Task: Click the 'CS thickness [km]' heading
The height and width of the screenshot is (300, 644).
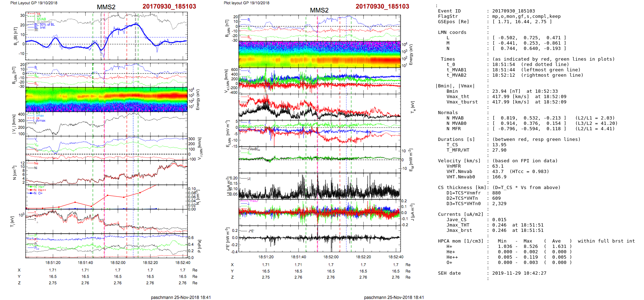Action: click(x=462, y=188)
